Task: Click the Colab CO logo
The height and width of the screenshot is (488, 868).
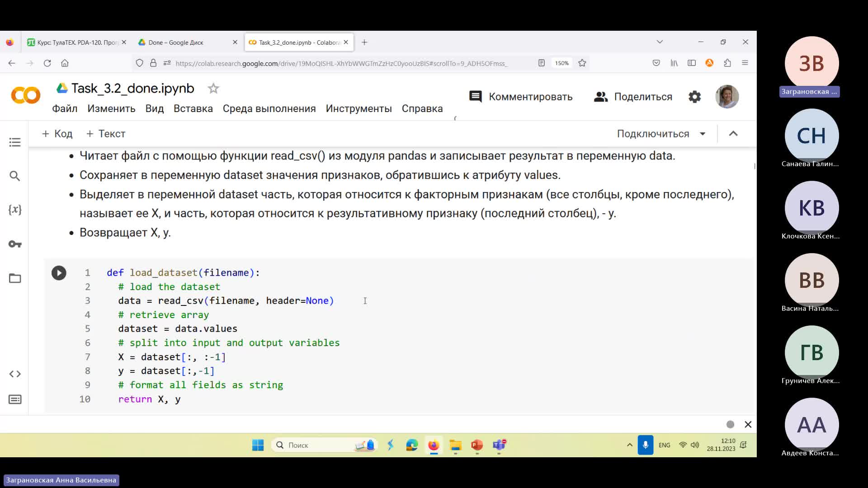Action: (x=26, y=95)
